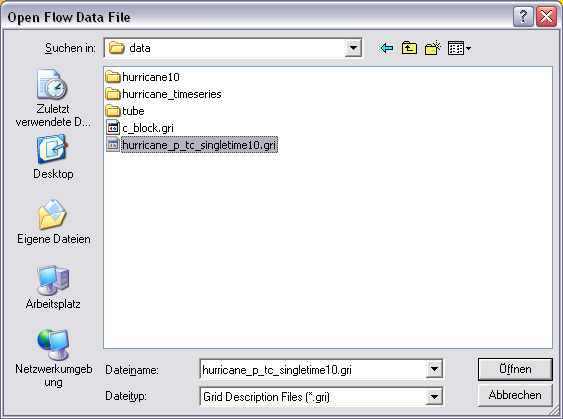The height and width of the screenshot is (419, 563).
Task: Select the tube folder
Action: pos(125,111)
